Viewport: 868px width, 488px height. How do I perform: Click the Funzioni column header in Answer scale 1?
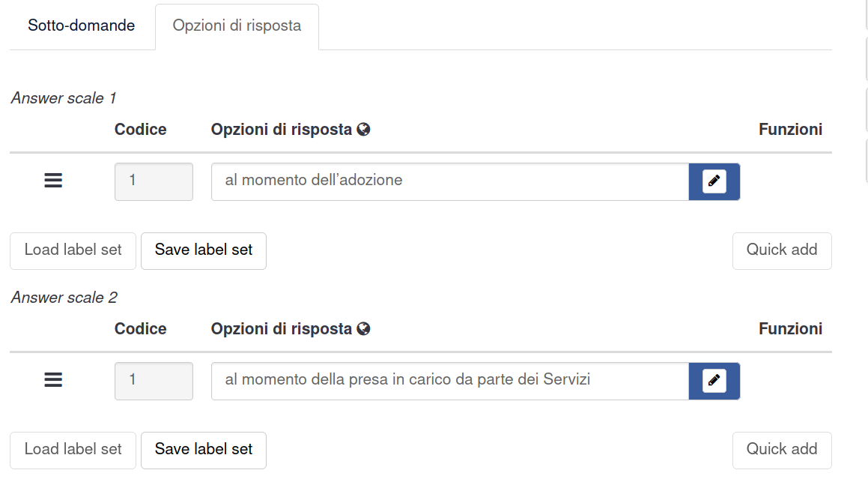[x=790, y=130]
